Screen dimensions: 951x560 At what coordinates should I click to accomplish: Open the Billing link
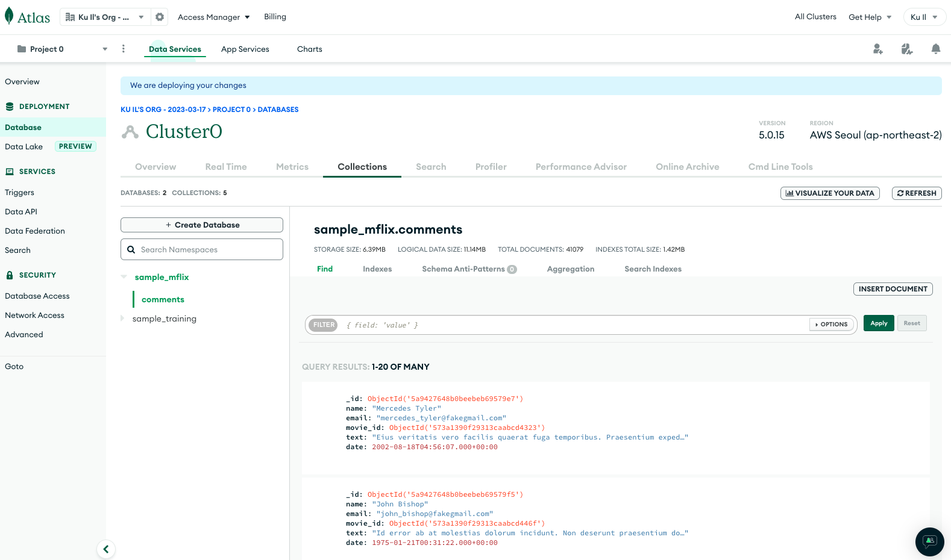click(x=275, y=17)
